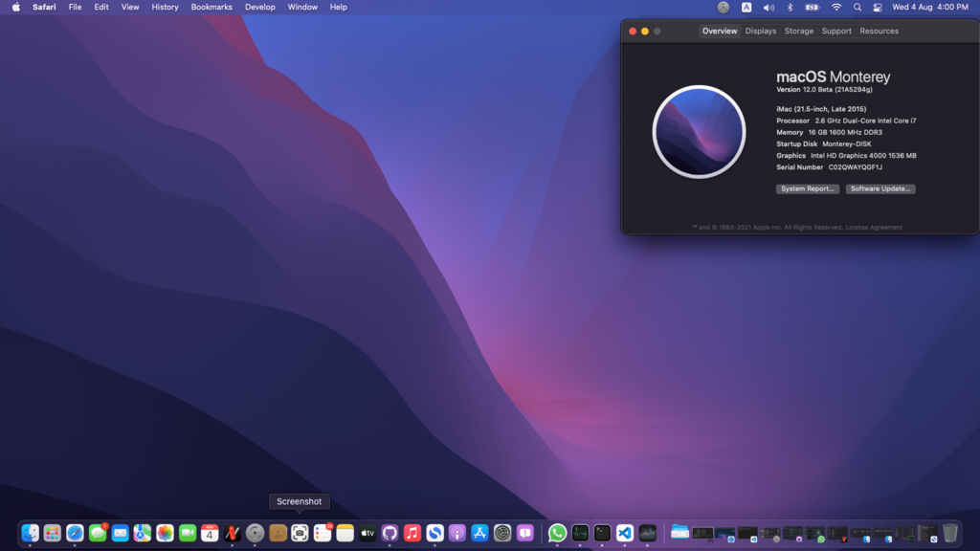
Task: Open the Apple menu
Action: coord(15,7)
